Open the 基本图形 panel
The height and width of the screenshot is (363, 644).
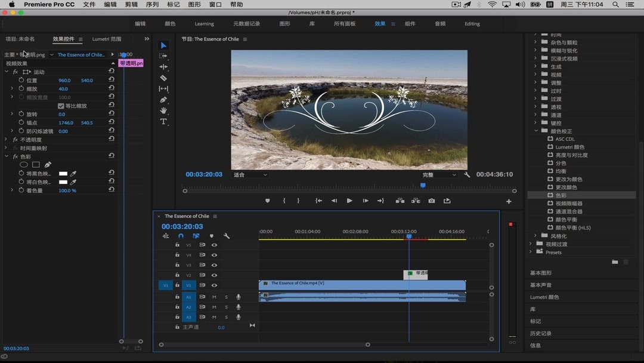(x=541, y=273)
